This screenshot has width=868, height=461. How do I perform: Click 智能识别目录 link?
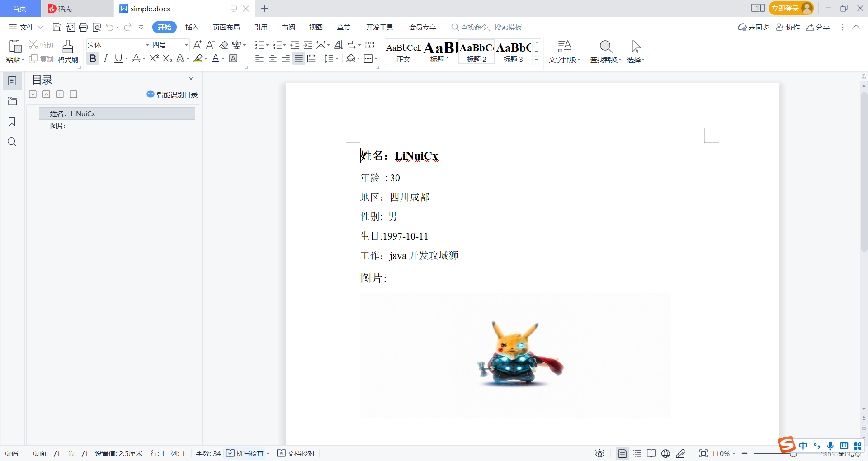coord(172,94)
